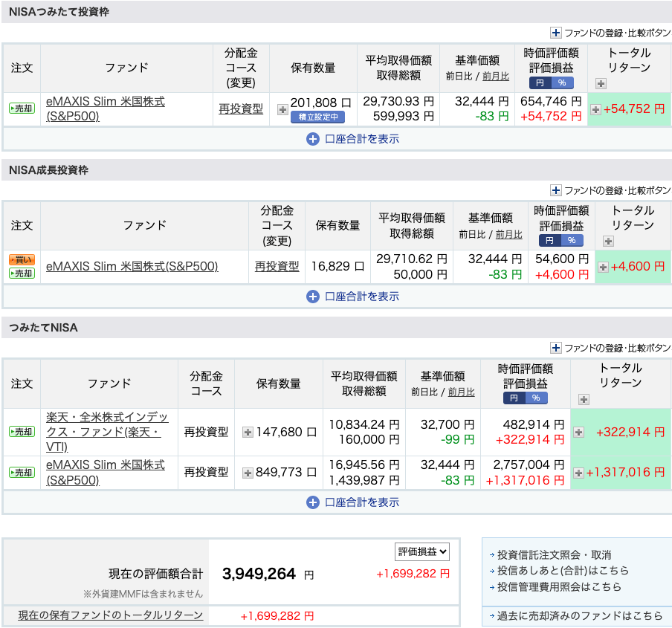
Task: Expand plus icon beside 147,680 口 quantity
Action: pos(248,433)
